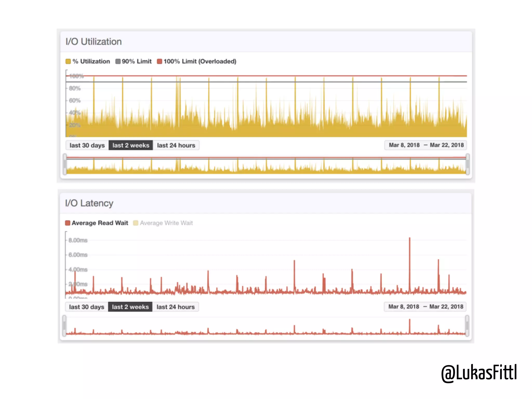Click left handle of latency range slider

(x=64, y=326)
